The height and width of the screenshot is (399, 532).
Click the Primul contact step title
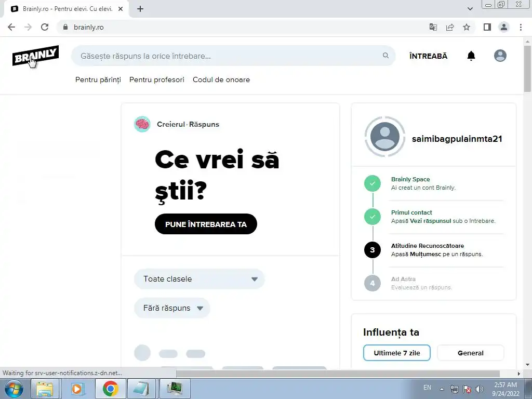pyautogui.click(x=411, y=212)
